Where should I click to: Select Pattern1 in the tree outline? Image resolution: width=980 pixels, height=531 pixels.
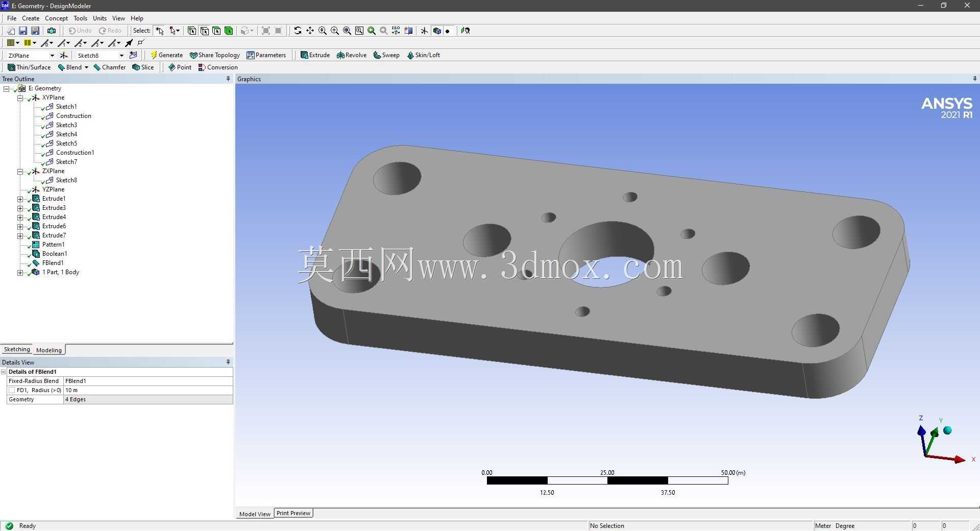pos(53,245)
